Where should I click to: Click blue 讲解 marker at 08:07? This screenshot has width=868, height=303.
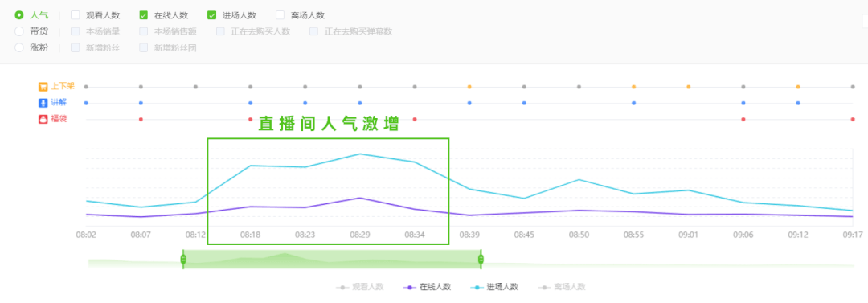pos(141,103)
